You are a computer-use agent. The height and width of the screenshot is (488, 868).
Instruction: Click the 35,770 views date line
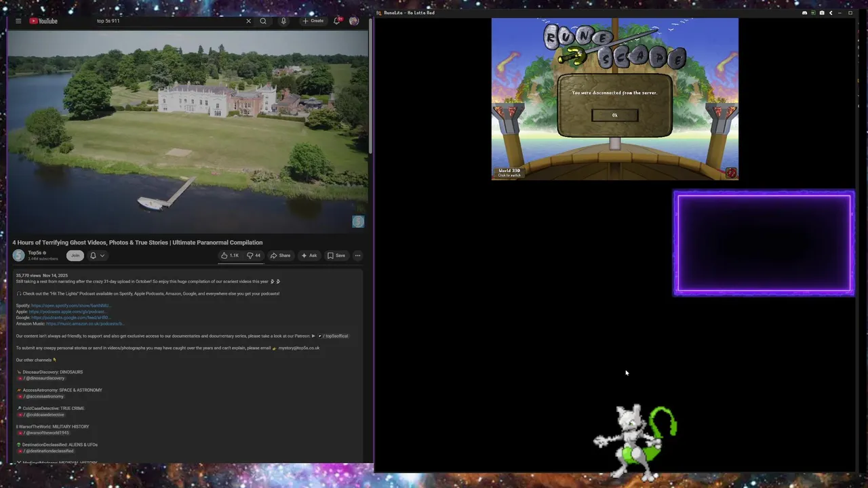[42, 276]
